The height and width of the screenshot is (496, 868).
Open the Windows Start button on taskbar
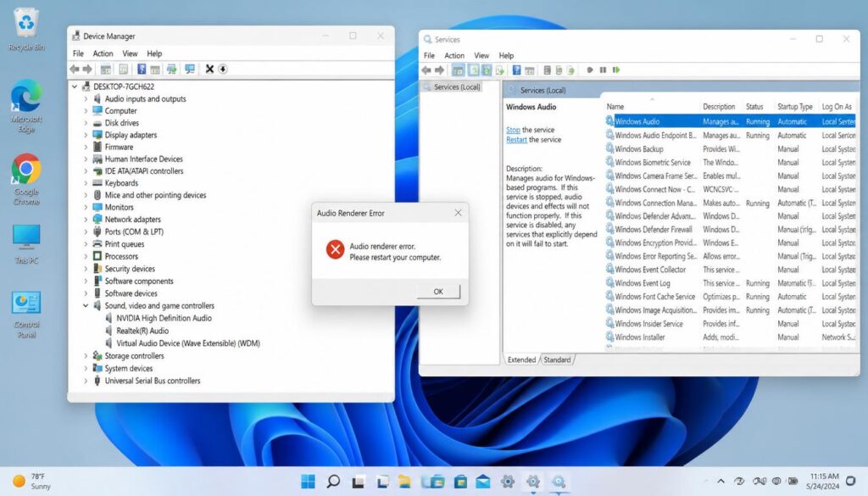click(x=308, y=481)
